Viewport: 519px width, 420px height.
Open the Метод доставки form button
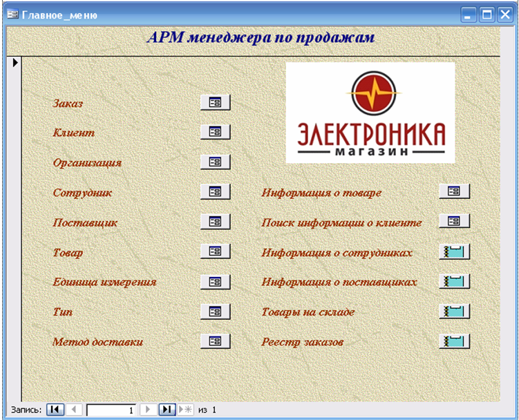215,341
